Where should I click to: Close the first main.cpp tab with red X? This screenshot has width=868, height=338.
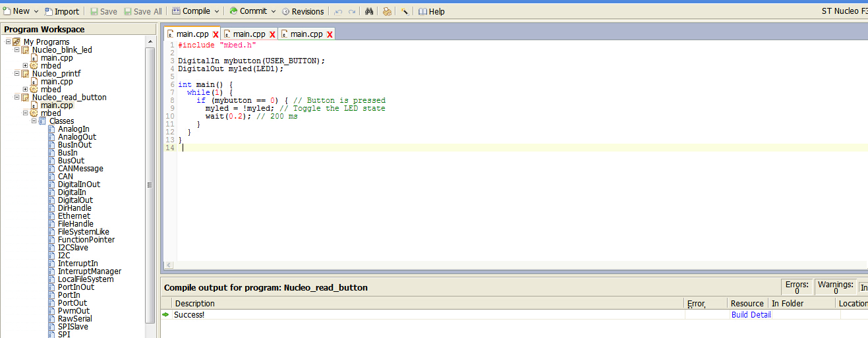pyautogui.click(x=216, y=34)
